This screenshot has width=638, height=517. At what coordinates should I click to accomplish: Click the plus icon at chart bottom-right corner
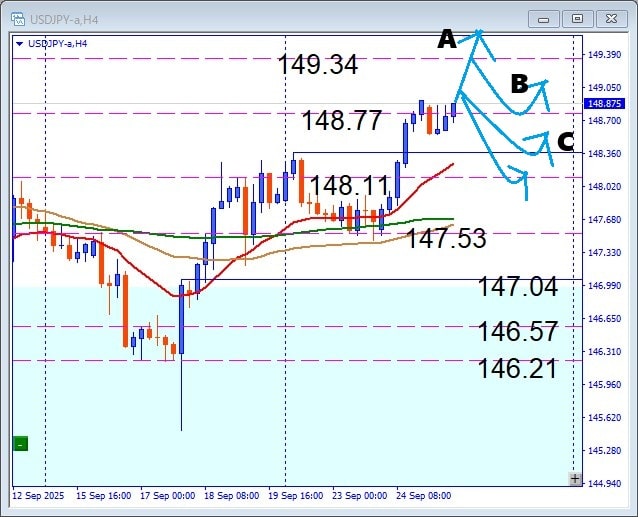point(574,479)
